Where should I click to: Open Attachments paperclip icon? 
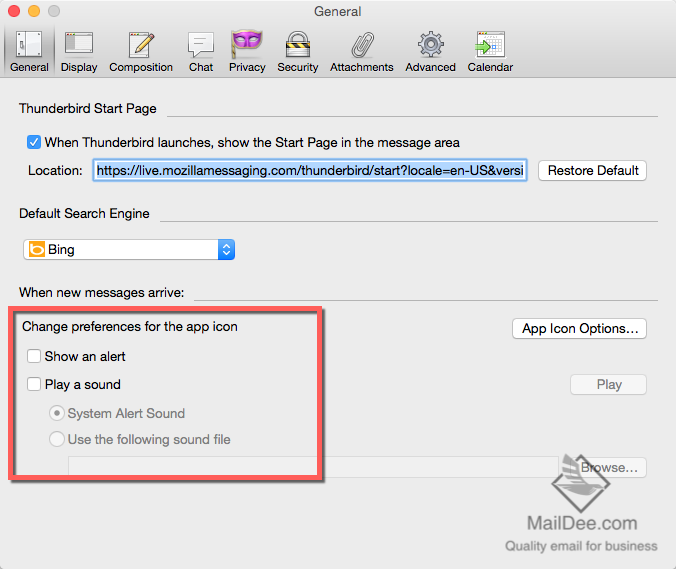click(362, 45)
